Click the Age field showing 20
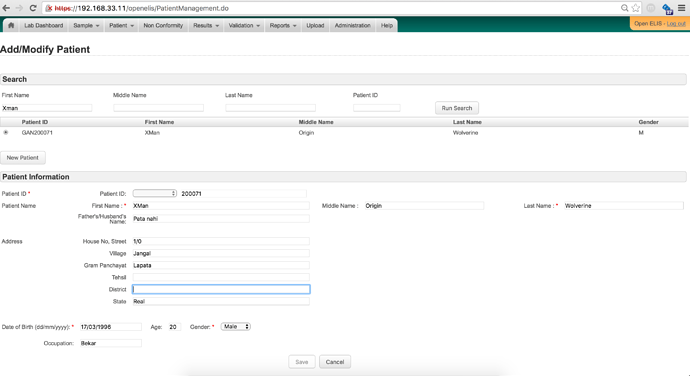Screen dimensions: 690x376 [x=174, y=327]
